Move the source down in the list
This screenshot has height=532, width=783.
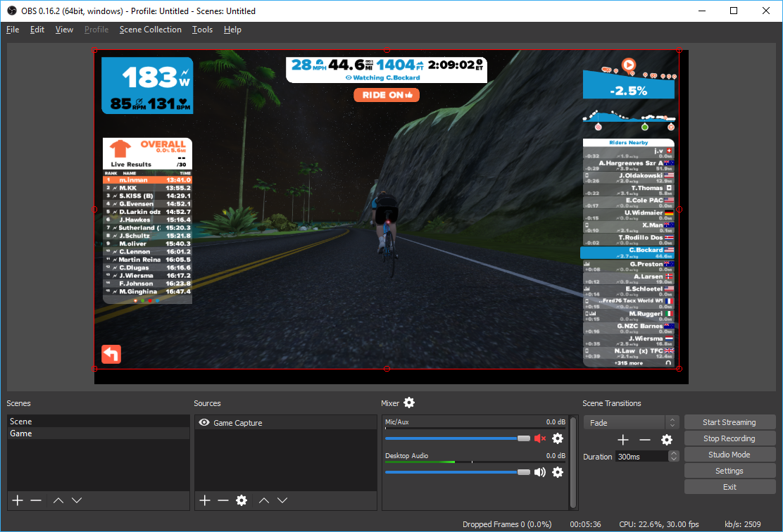coord(282,500)
